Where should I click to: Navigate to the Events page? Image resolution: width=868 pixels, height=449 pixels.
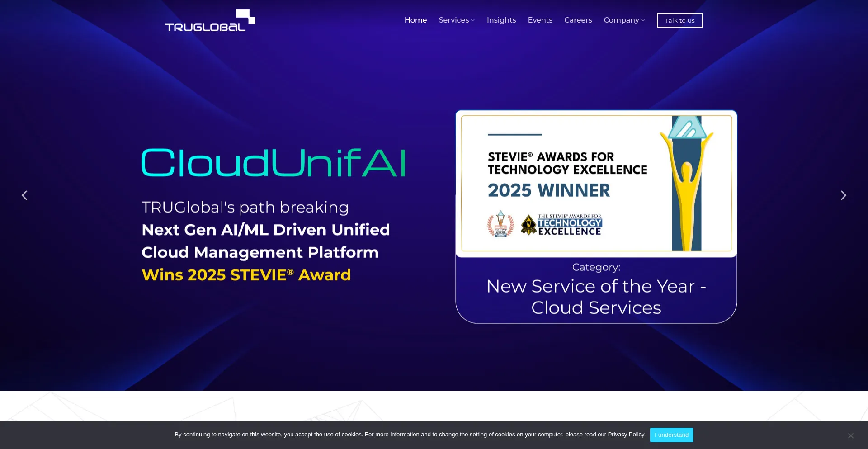pos(540,20)
